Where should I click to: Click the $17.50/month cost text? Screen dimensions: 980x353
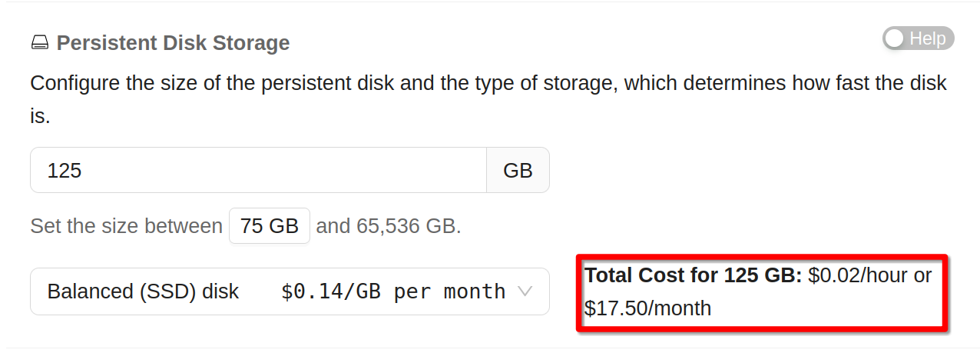pyautogui.click(x=647, y=308)
